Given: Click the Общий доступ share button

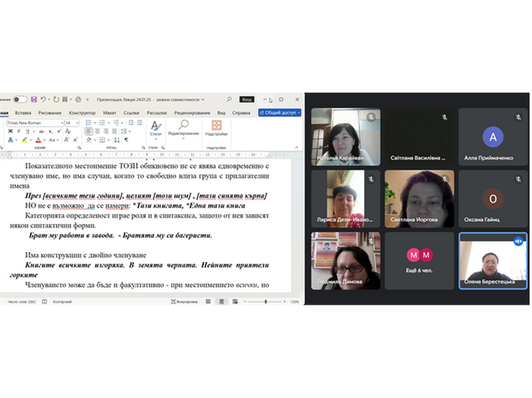Looking at the screenshot, I should point(279,113).
